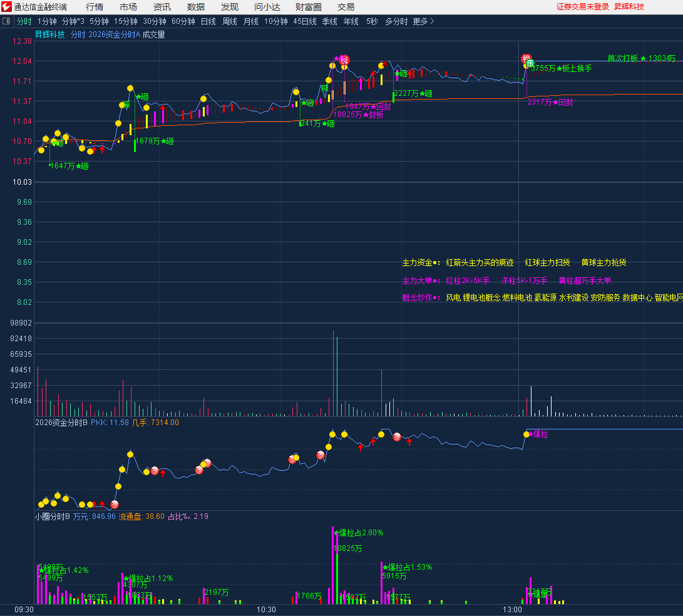The height and width of the screenshot is (616, 683).
Task: Click the magenta star beside first 榜 badge
Action: (336, 58)
